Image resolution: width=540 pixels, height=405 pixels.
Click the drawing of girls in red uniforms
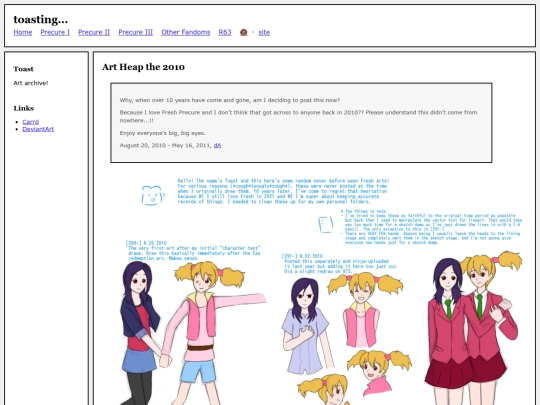474,327
